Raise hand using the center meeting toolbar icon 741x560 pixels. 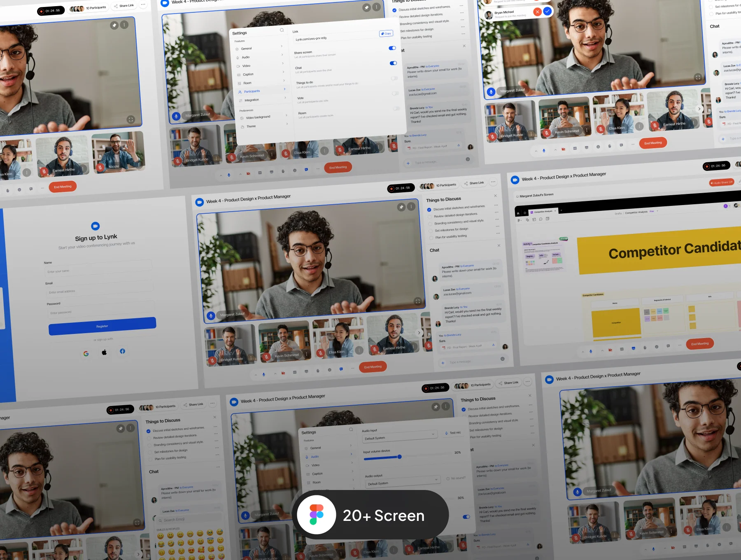318,371
